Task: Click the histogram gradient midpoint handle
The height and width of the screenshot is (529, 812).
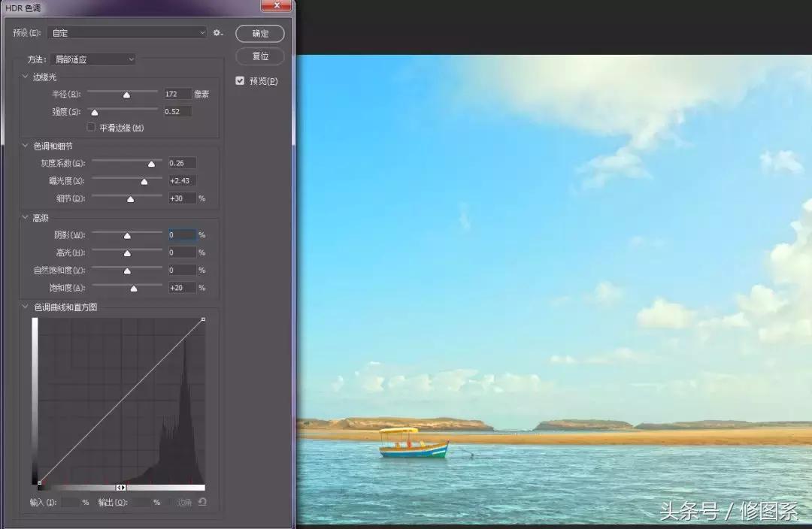Action: click(120, 488)
